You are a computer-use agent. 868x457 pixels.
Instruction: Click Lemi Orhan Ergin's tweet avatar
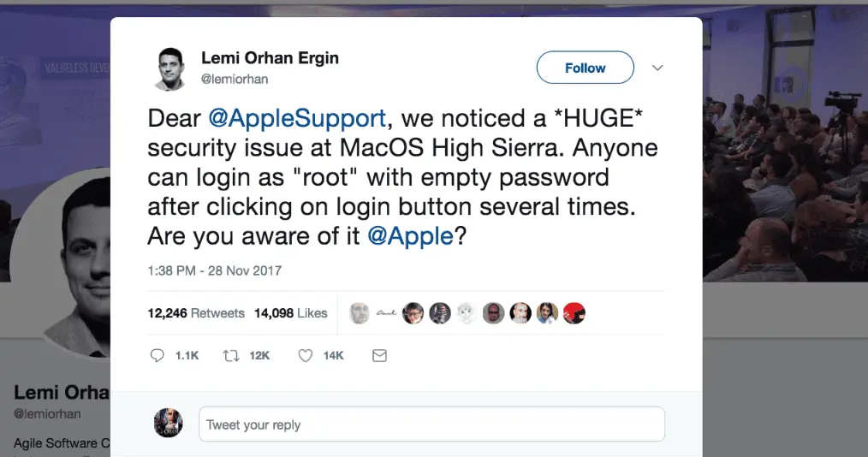coord(169,68)
